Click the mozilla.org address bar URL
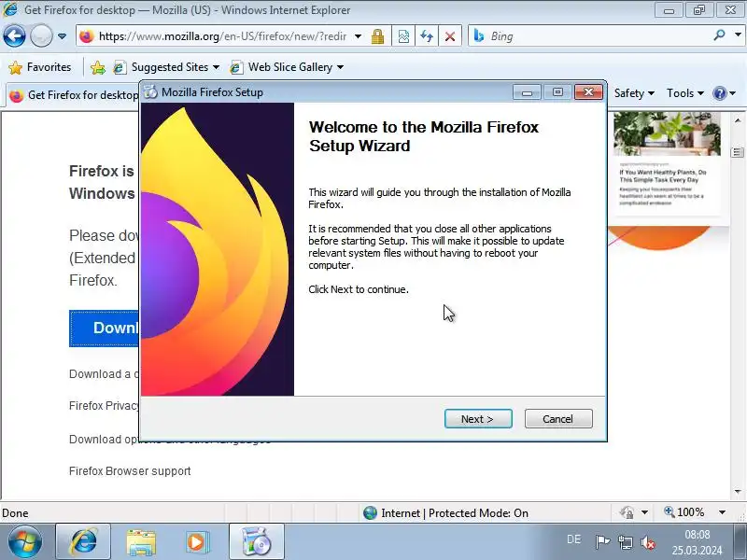 tap(222, 36)
